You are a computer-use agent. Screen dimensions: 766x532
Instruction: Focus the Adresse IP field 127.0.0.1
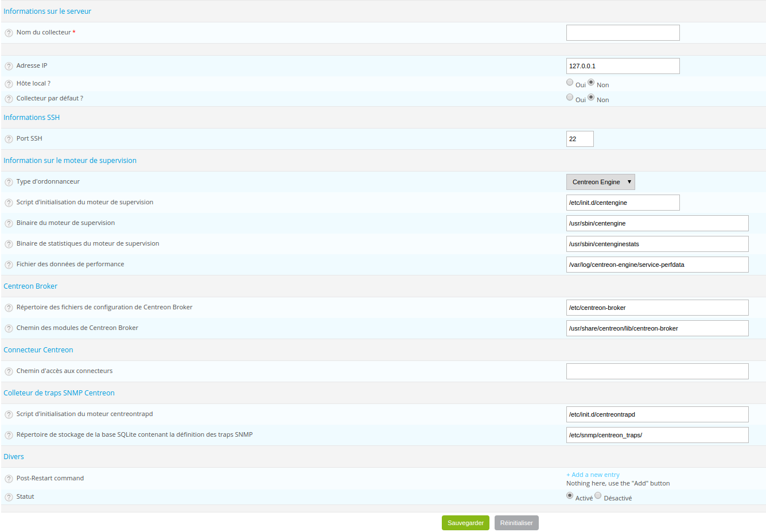(x=623, y=66)
